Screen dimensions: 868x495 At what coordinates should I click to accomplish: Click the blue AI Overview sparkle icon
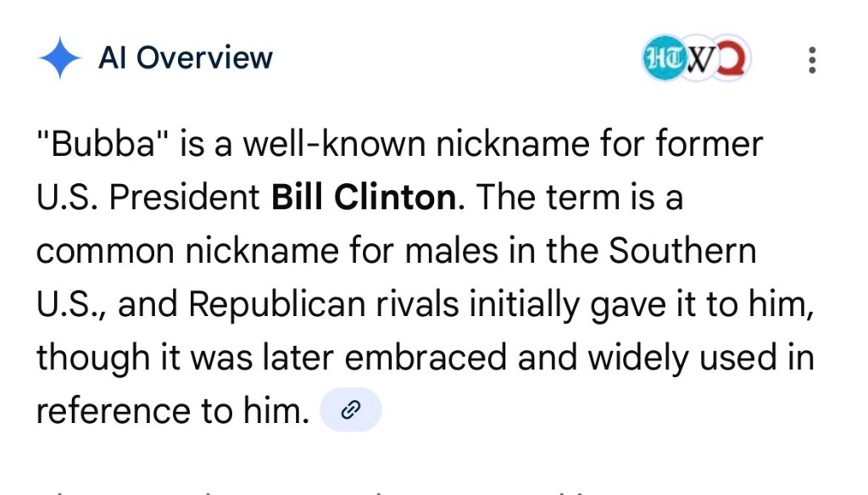(x=59, y=58)
